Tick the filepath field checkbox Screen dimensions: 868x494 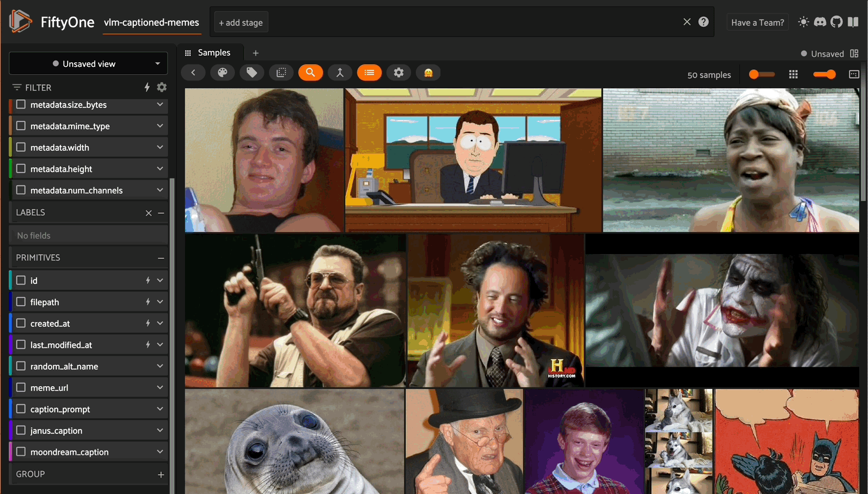tap(21, 302)
